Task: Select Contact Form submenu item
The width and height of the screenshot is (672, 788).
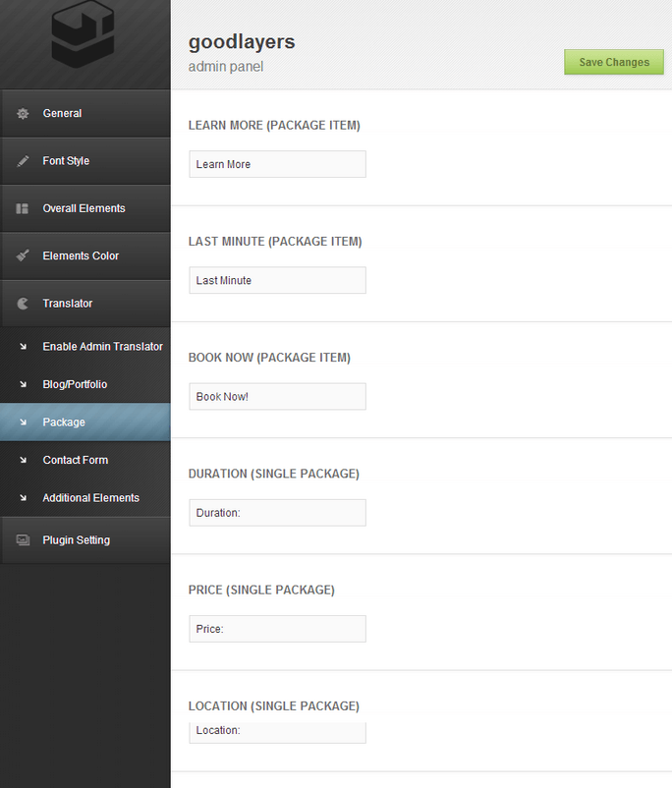Action: coord(85,460)
